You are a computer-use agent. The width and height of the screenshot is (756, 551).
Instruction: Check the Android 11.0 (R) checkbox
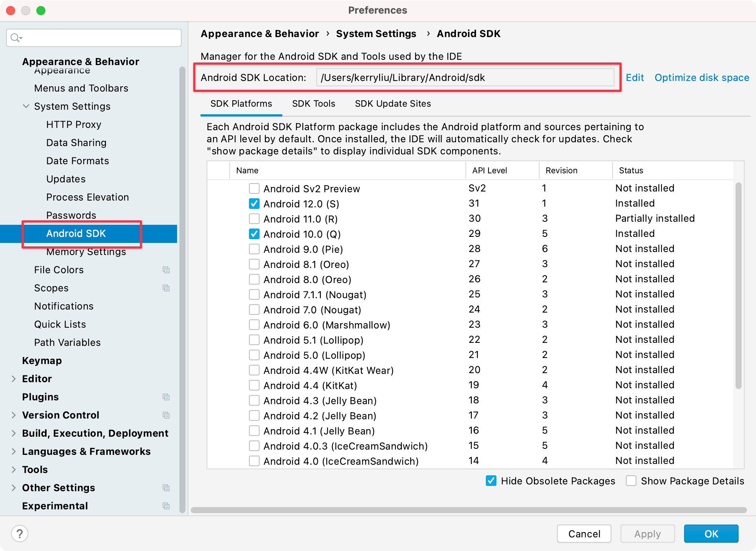pyautogui.click(x=254, y=219)
